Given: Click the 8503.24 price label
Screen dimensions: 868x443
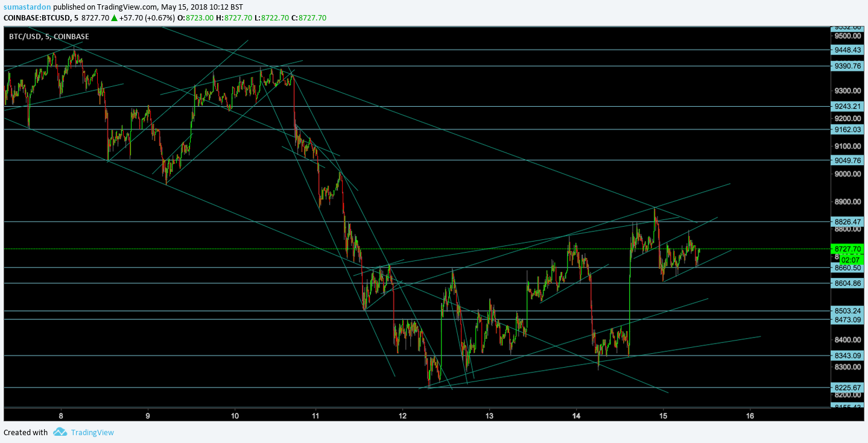Looking at the screenshot, I should (849, 311).
